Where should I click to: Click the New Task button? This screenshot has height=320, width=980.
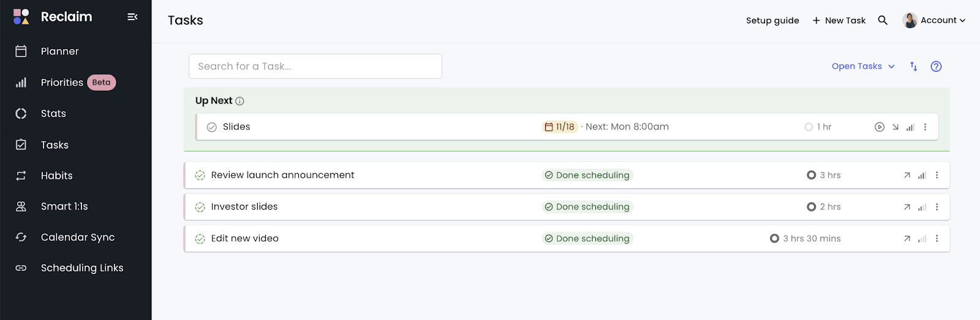[839, 20]
